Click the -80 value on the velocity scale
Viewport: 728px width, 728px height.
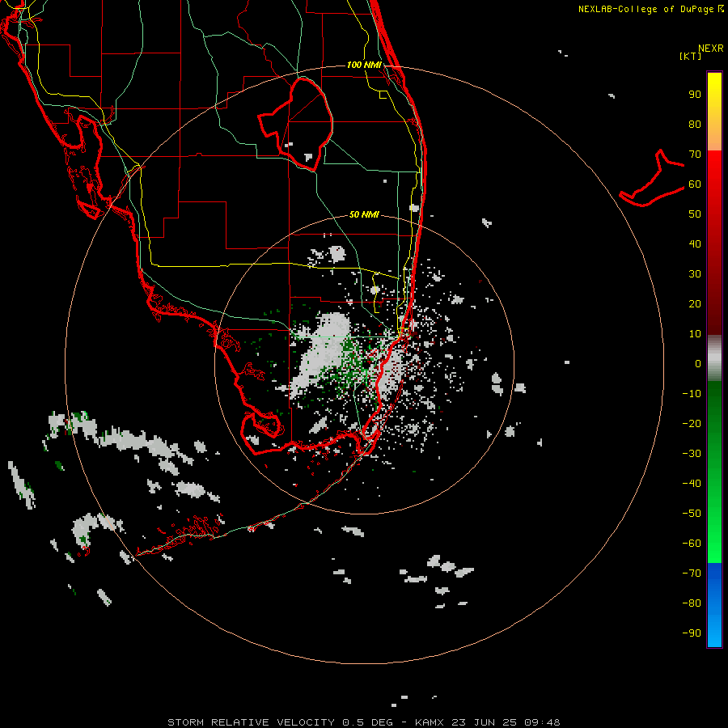[692, 603]
